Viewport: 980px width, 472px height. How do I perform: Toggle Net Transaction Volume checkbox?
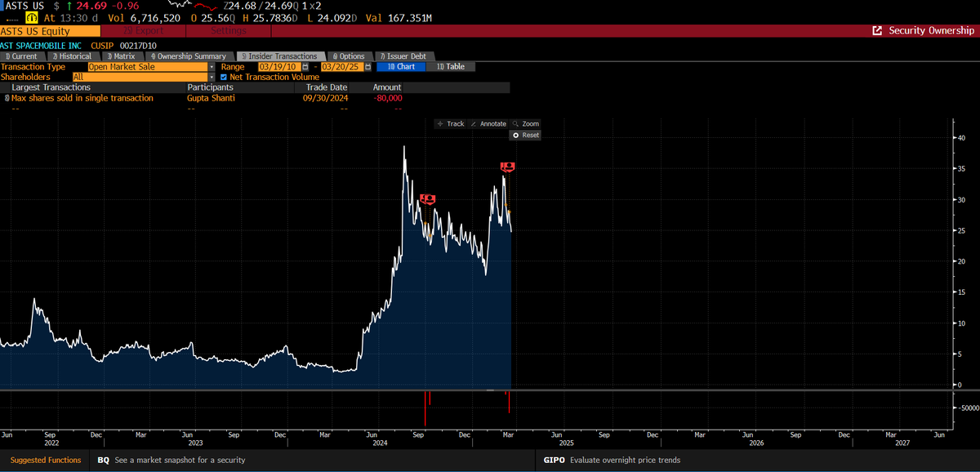click(224, 77)
